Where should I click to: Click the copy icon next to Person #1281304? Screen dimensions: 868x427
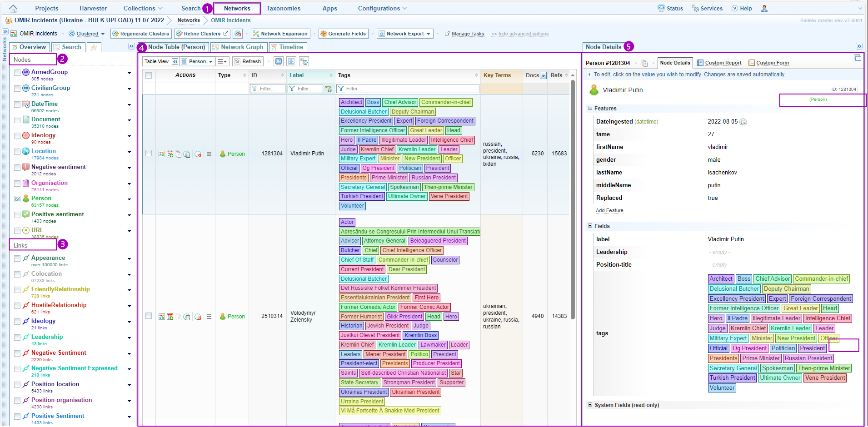point(644,63)
